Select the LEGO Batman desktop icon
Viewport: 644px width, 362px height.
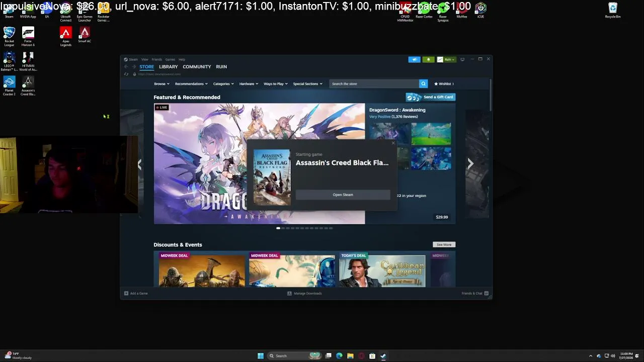[9, 61]
